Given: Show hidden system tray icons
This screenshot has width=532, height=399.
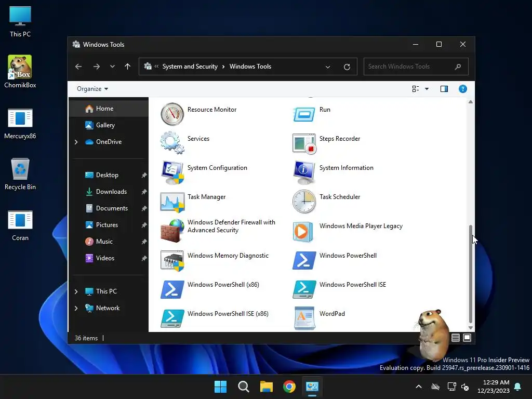Looking at the screenshot, I should pyautogui.click(x=419, y=387).
